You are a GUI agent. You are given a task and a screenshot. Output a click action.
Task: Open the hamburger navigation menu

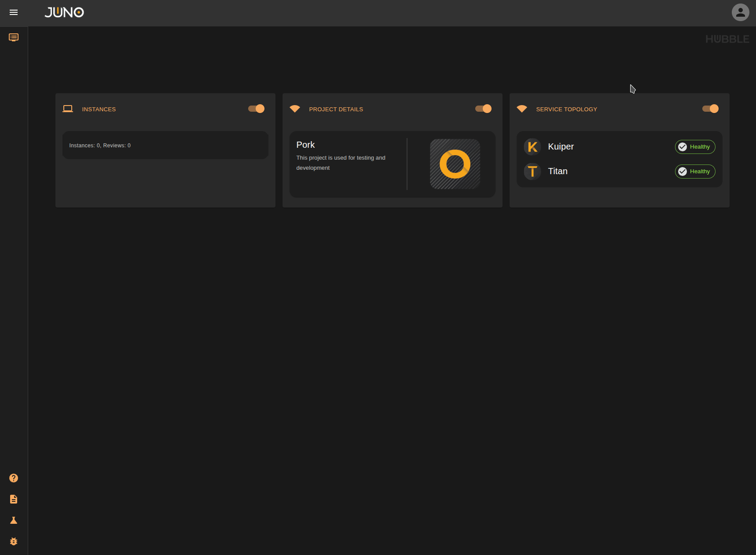click(14, 13)
